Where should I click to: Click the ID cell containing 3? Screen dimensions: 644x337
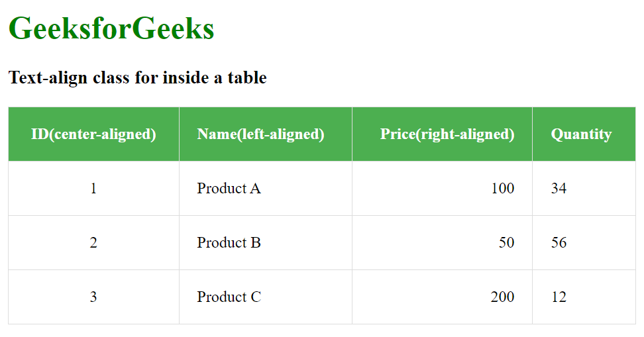click(x=93, y=297)
